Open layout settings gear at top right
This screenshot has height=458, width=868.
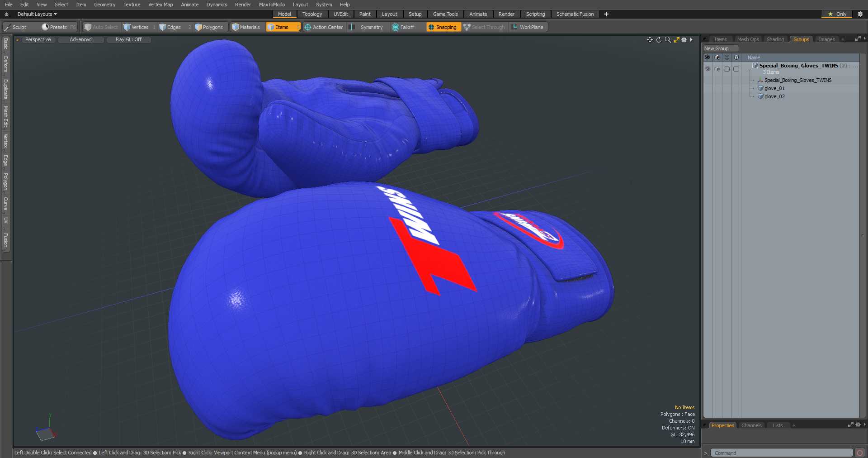tap(860, 14)
